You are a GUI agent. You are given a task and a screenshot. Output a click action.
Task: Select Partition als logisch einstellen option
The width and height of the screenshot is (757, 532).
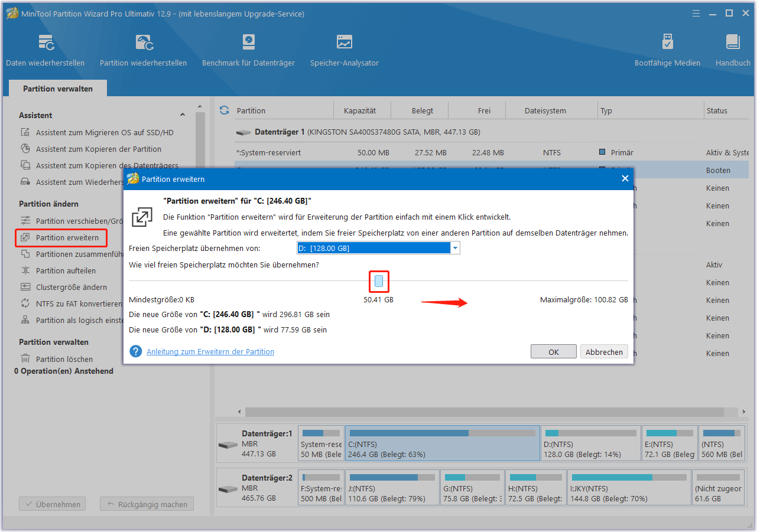71,320
